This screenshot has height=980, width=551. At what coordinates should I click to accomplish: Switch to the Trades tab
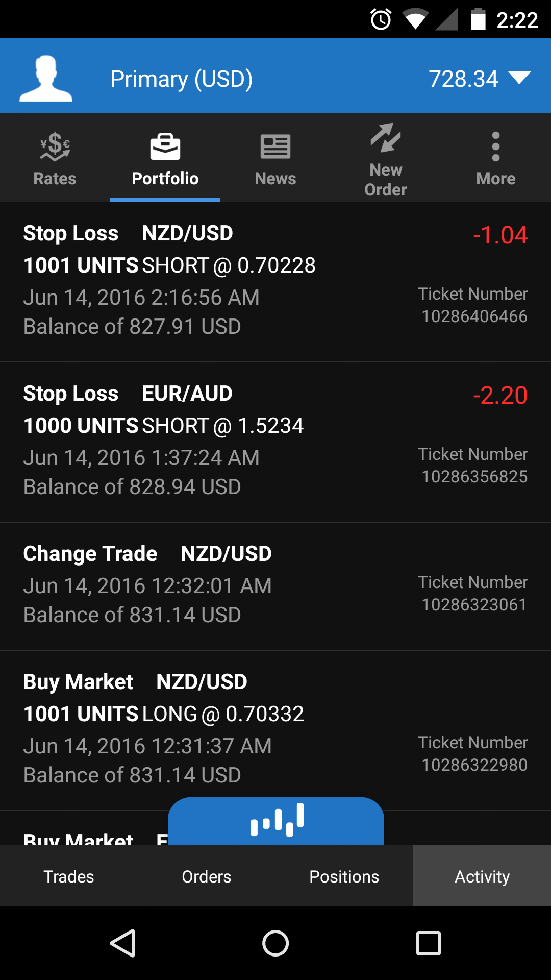tap(69, 876)
